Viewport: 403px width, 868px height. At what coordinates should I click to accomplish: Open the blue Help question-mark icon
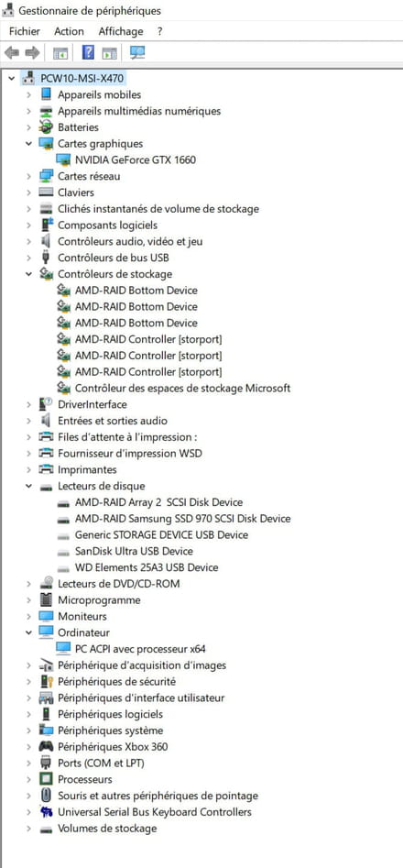[88, 52]
